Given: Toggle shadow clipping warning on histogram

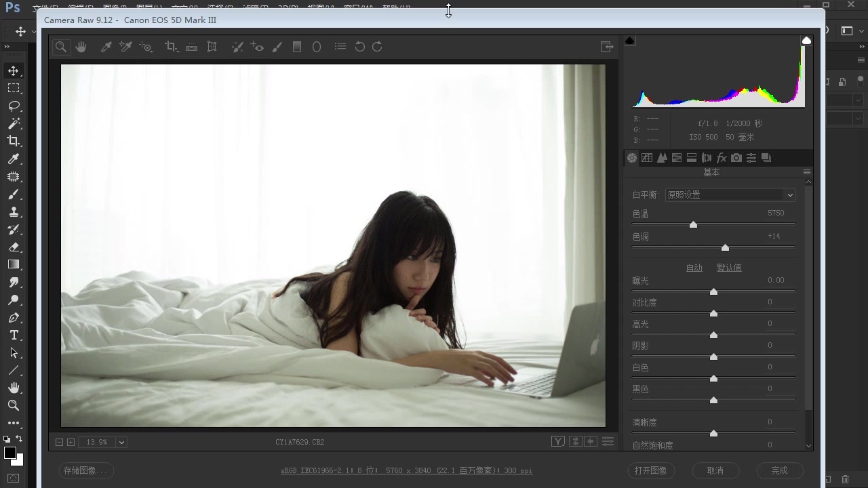Looking at the screenshot, I should [x=629, y=41].
